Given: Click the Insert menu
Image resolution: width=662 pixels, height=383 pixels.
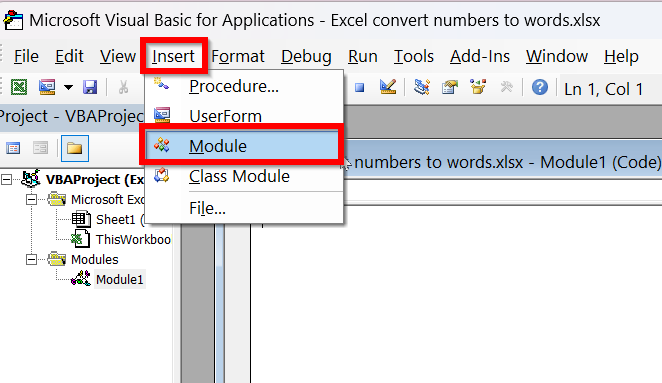Looking at the screenshot, I should [x=174, y=56].
